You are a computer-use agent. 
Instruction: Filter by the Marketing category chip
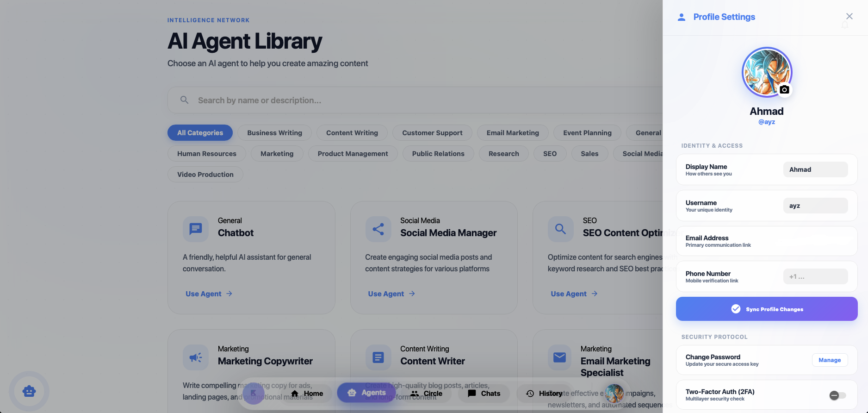277,153
